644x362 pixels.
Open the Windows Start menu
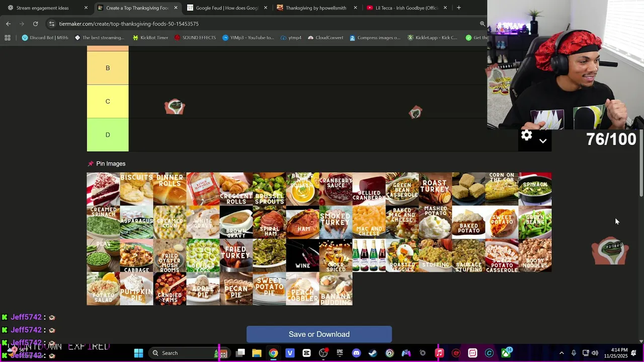point(138,353)
